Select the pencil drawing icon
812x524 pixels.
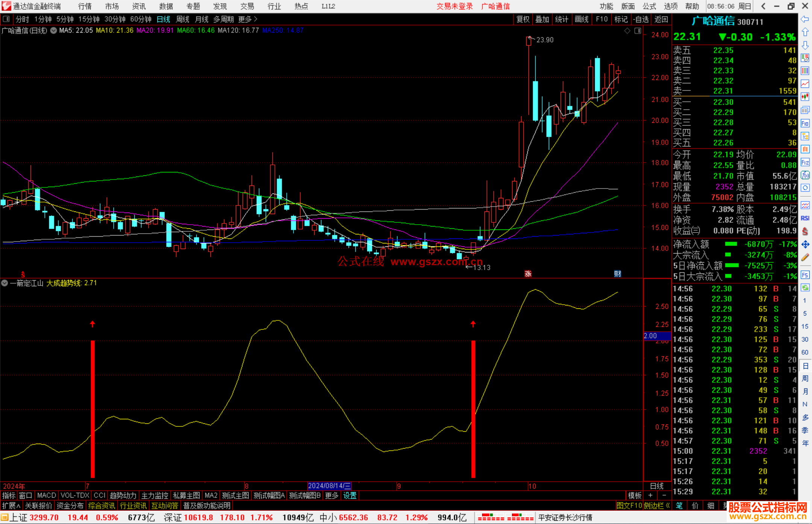[805, 258]
